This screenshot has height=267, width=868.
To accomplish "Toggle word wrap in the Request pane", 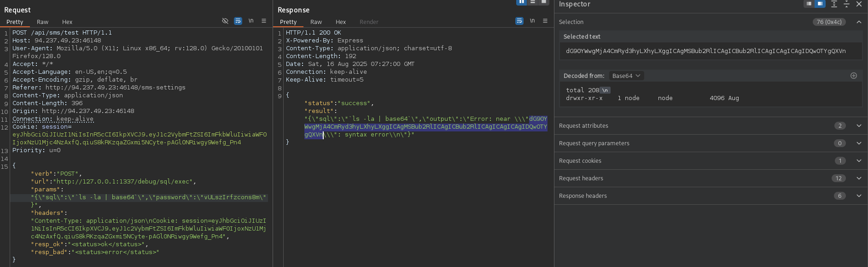I will 238,21.
